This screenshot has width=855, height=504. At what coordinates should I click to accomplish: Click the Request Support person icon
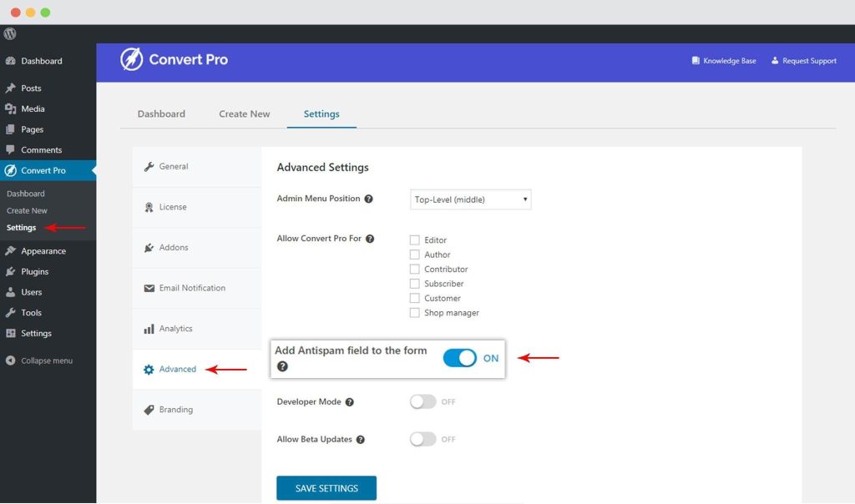775,60
